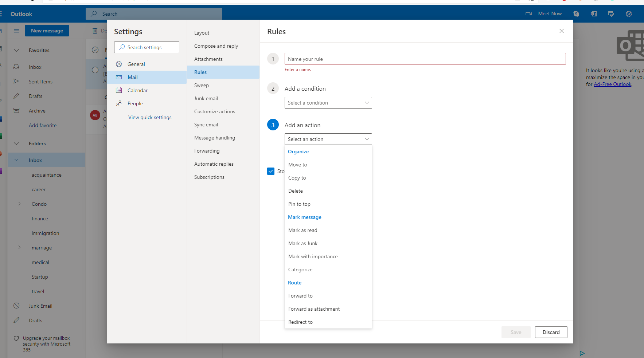Click the search magnifier icon in top bar
The image size is (644, 358).
point(94,14)
